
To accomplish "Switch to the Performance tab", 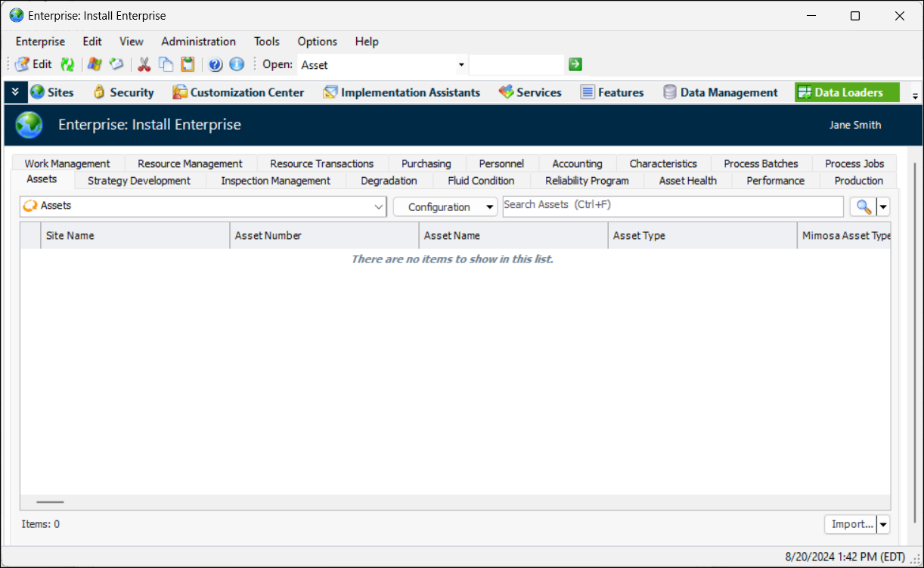I will click(x=775, y=181).
